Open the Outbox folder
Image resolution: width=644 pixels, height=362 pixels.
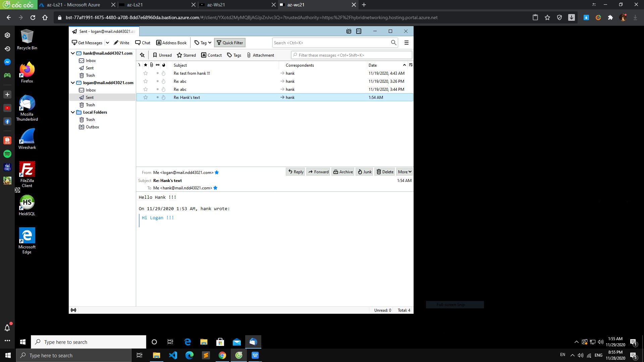(92, 127)
